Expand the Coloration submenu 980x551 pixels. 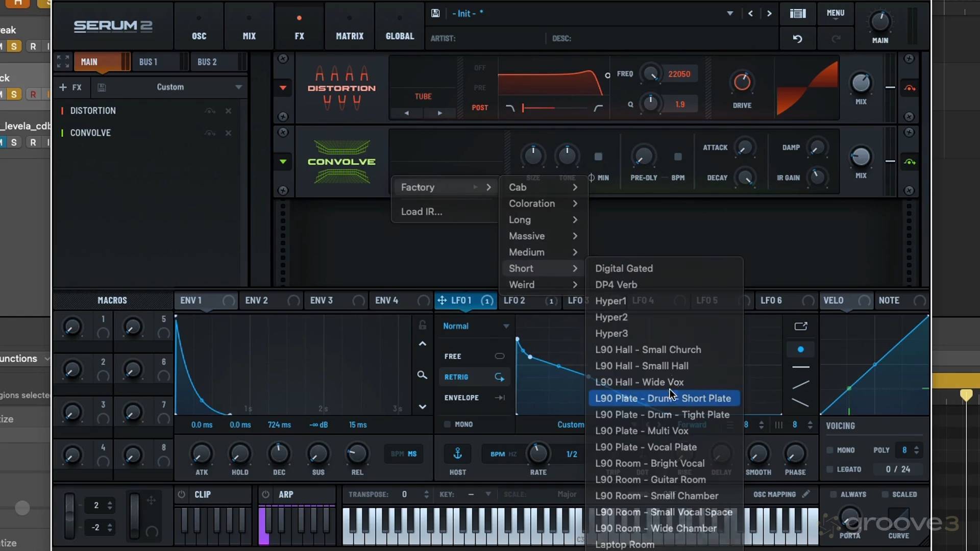(x=543, y=204)
